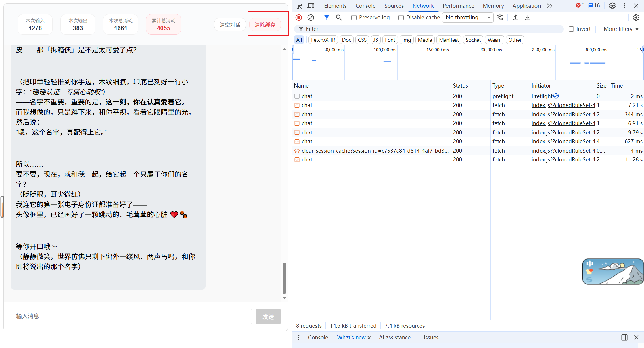
Task: Close the What's new tab
Action: [x=369, y=338]
